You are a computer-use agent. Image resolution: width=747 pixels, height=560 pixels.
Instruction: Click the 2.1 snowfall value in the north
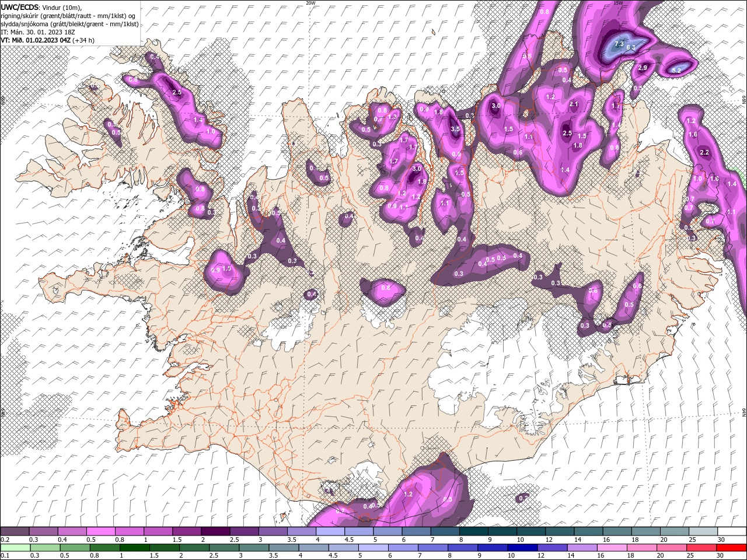pyautogui.click(x=574, y=105)
